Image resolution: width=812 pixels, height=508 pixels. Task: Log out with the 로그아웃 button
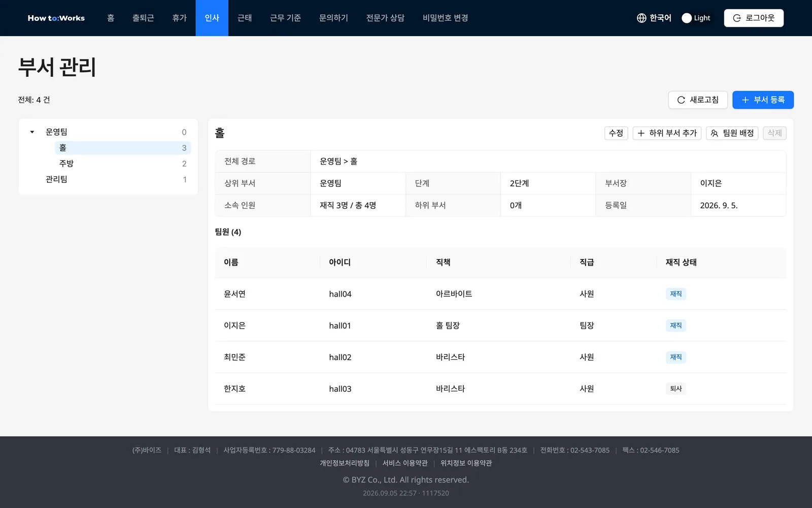click(x=754, y=18)
